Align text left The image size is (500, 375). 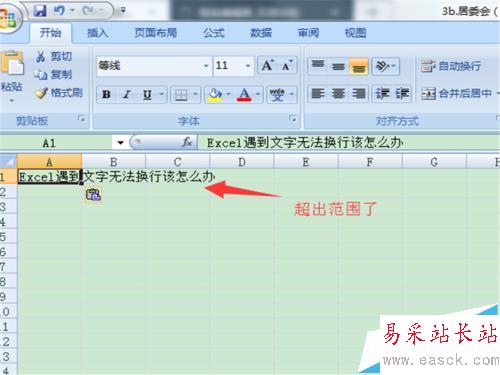[x=318, y=93]
